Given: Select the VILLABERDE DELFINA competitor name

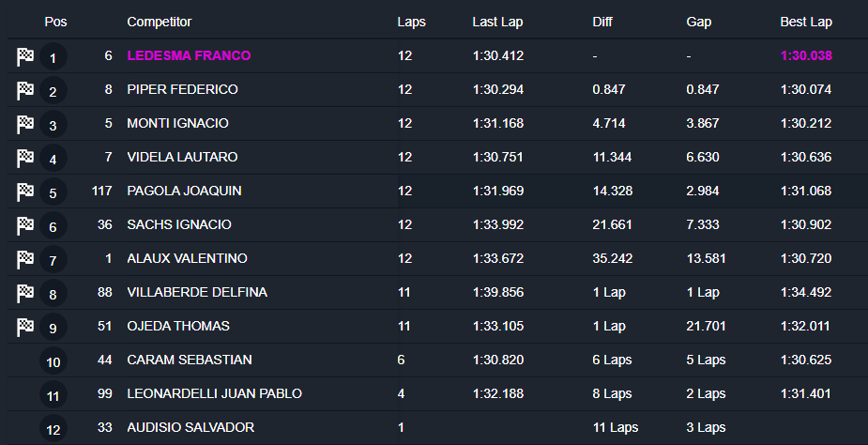Looking at the screenshot, I should pos(197,292).
